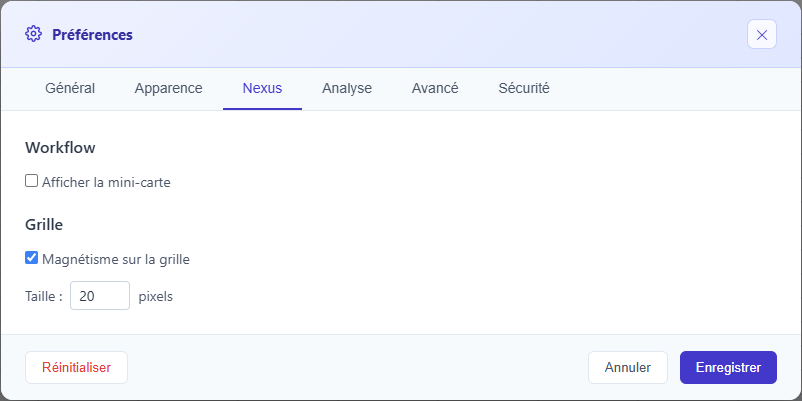Enable the Afficher la mini-carte checkbox

pyautogui.click(x=32, y=181)
